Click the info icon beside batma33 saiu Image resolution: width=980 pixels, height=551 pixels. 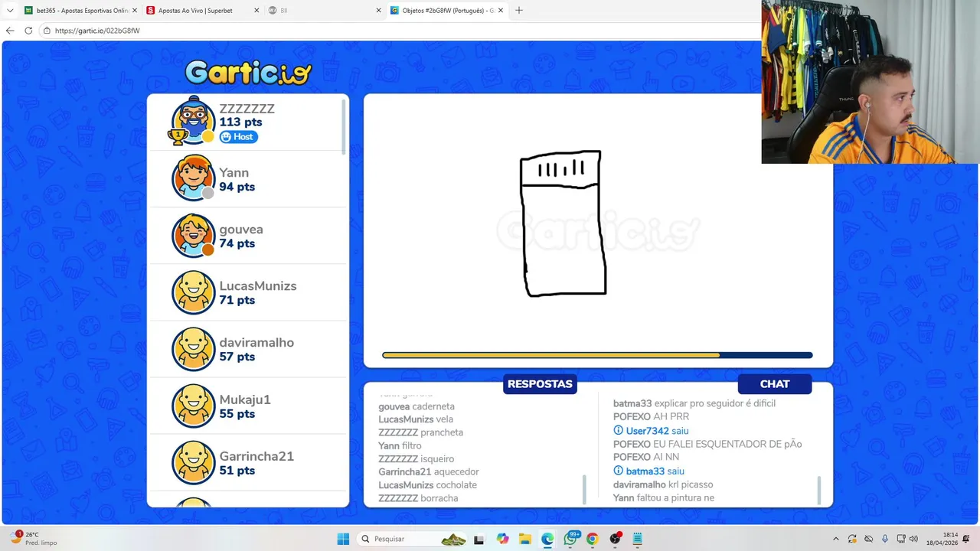[618, 471]
